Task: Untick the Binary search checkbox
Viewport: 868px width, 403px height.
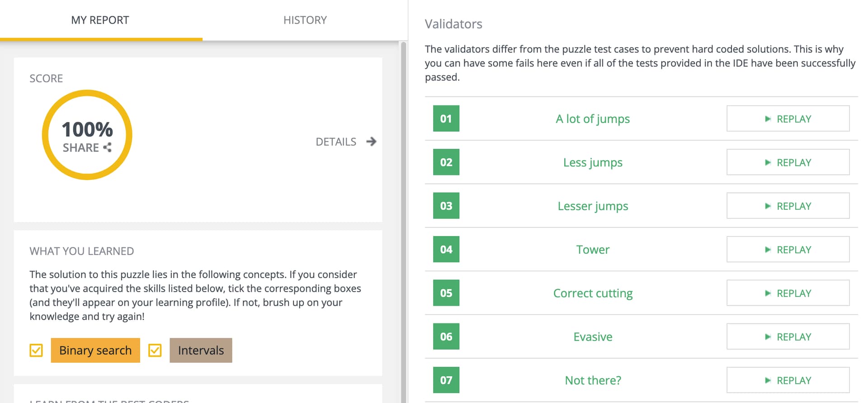Action: pyautogui.click(x=36, y=350)
